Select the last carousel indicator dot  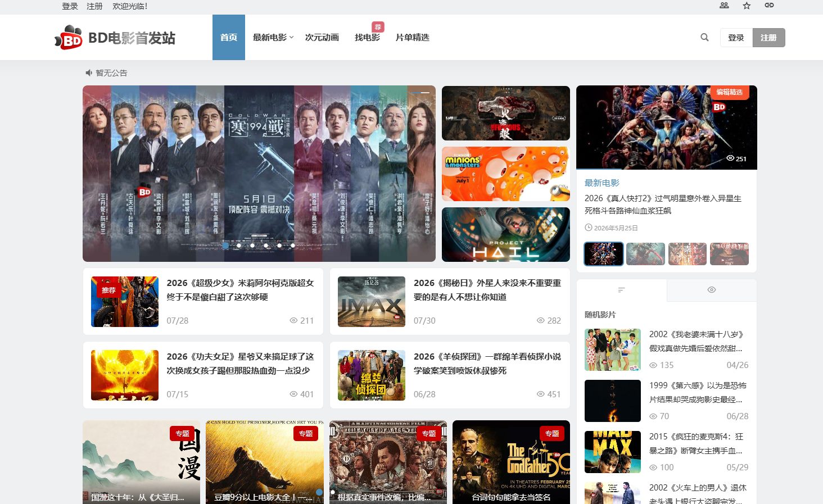coord(293,246)
